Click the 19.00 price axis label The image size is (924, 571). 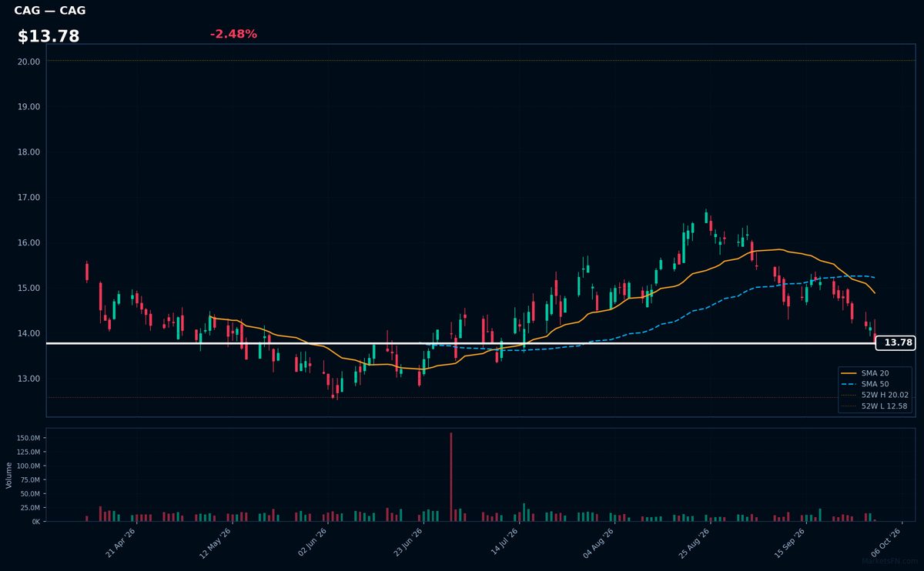coord(28,106)
